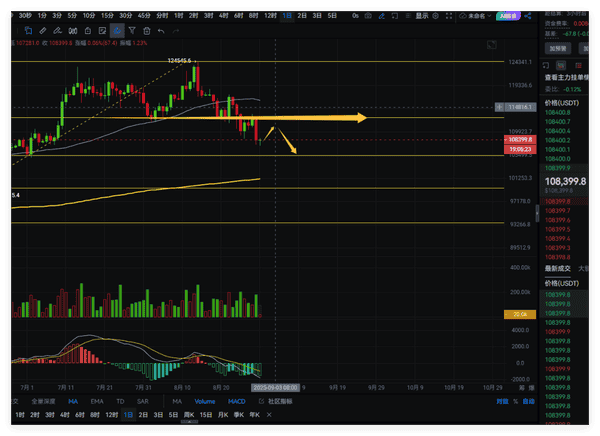Toggle the MACD sub-indicator
Screen dimensions: 600x436
[x=236, y=401]
